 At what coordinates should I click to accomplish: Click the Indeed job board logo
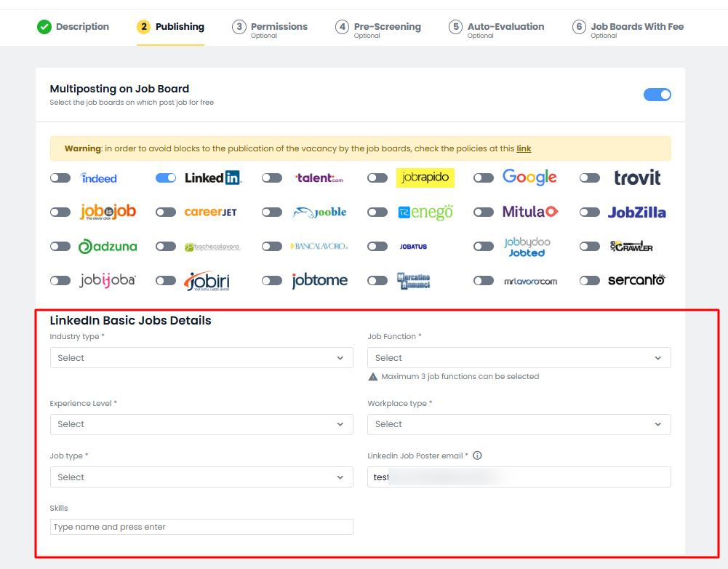pyautogui.click(x=98, y=178)
